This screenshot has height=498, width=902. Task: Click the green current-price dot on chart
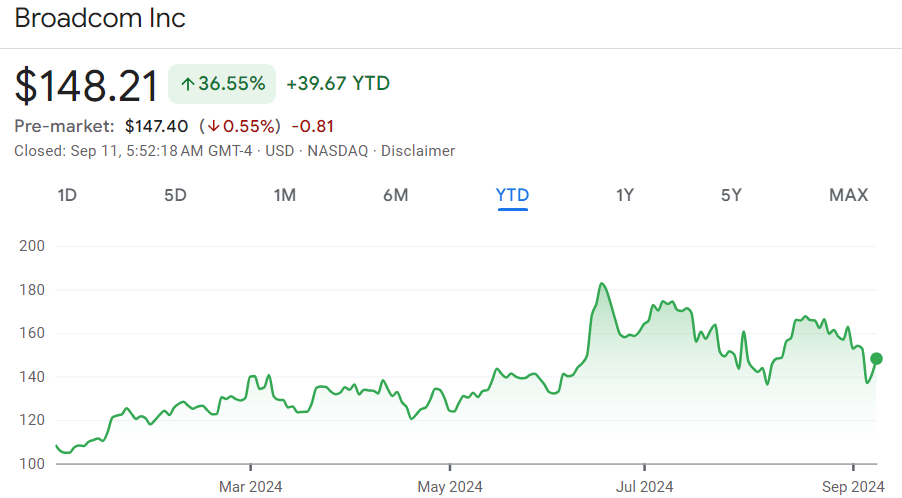pyautogui.click(x=876, y=359)
